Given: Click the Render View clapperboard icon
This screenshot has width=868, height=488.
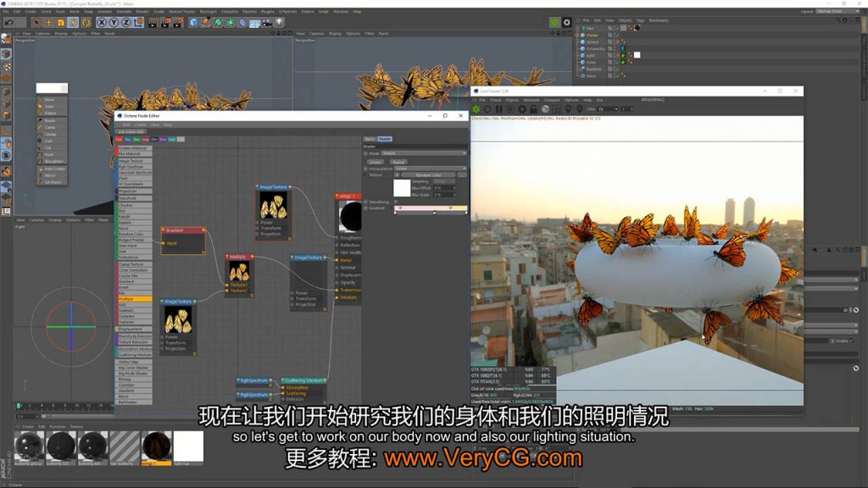Looking at the screenshot, I should coord(153,23).
